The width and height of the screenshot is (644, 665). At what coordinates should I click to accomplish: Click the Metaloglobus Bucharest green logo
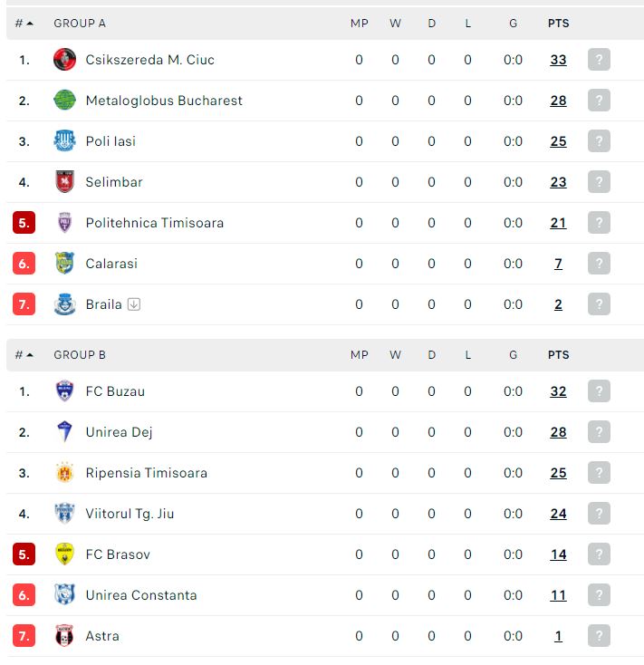tap(64, 100)
